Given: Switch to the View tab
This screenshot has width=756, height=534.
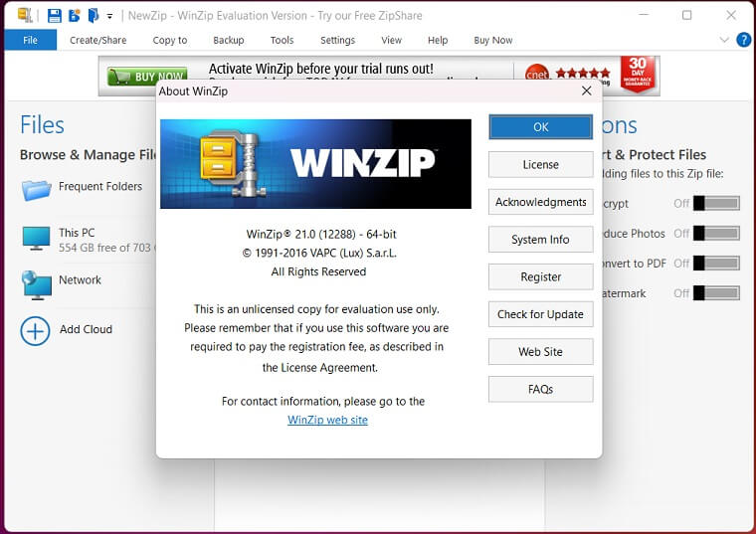Looking at the screenshot, I should pyautogui.click(x=392, y=40).
